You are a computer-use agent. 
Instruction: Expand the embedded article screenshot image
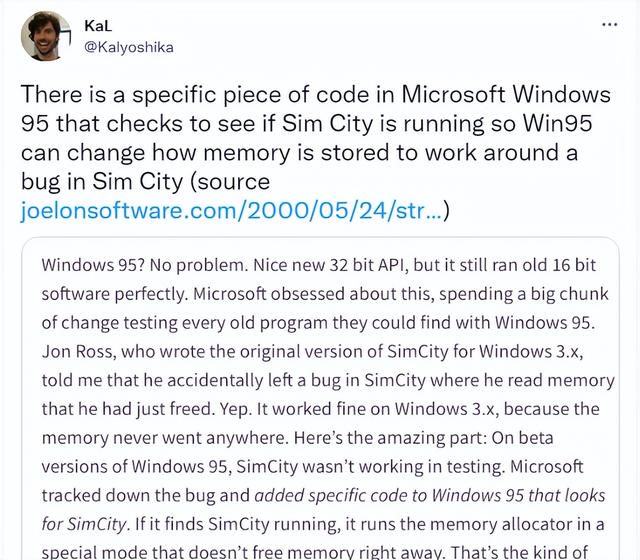coord(320,398)
